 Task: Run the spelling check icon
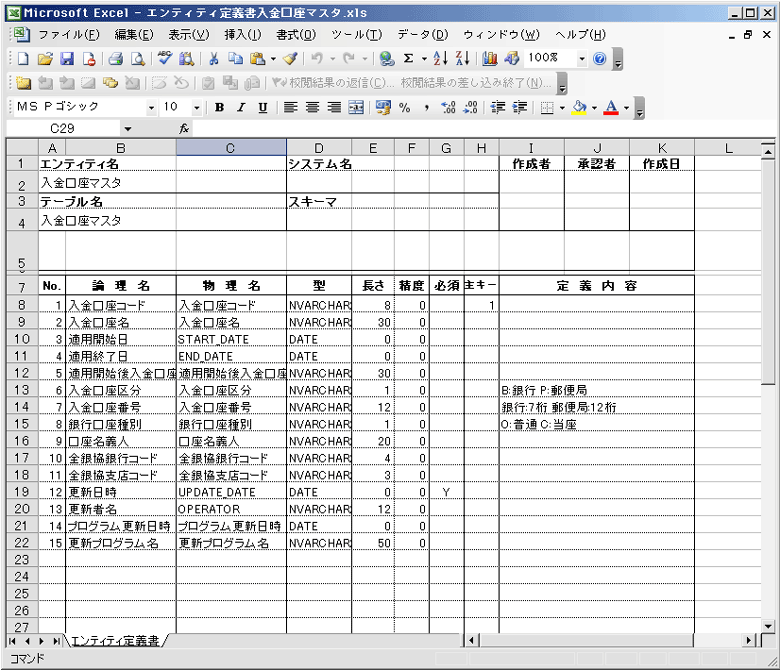click(165, 59)
